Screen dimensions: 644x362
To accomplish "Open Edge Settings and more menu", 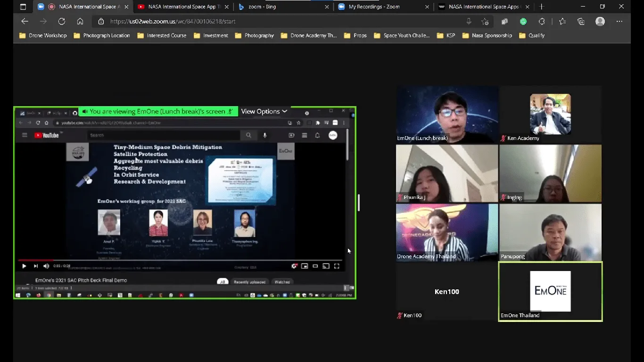I will [619, 21].
